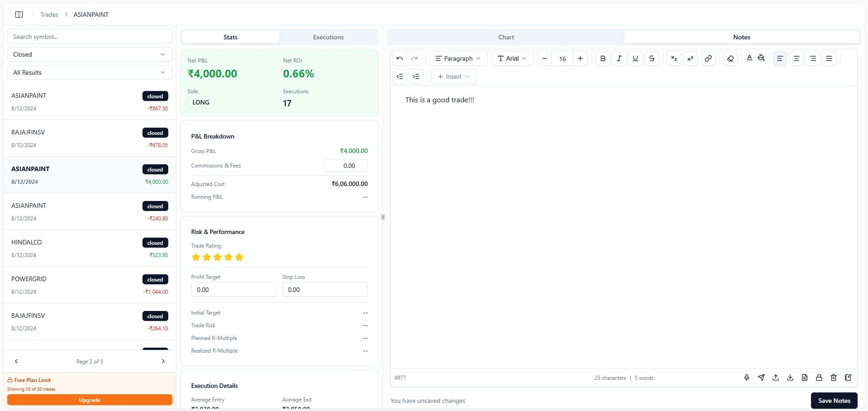868x411 pixels.
Task: Delete the note using the trash icon
Action: tap(833, 378)
